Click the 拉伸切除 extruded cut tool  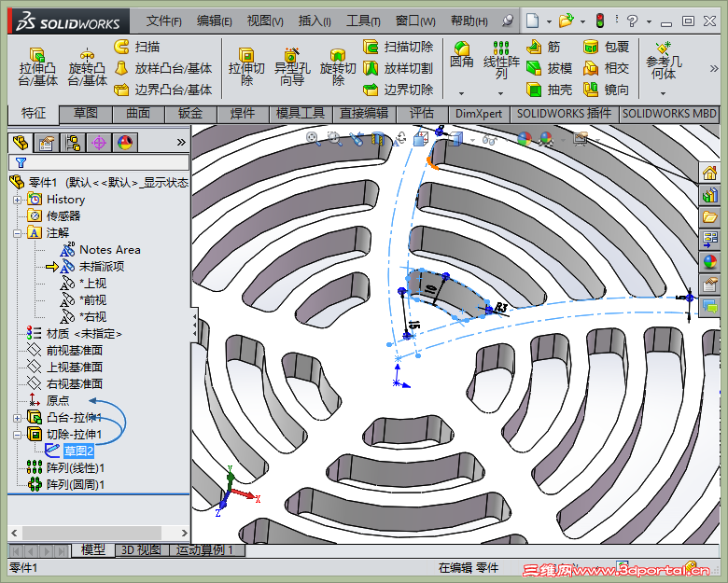point(246,67)
